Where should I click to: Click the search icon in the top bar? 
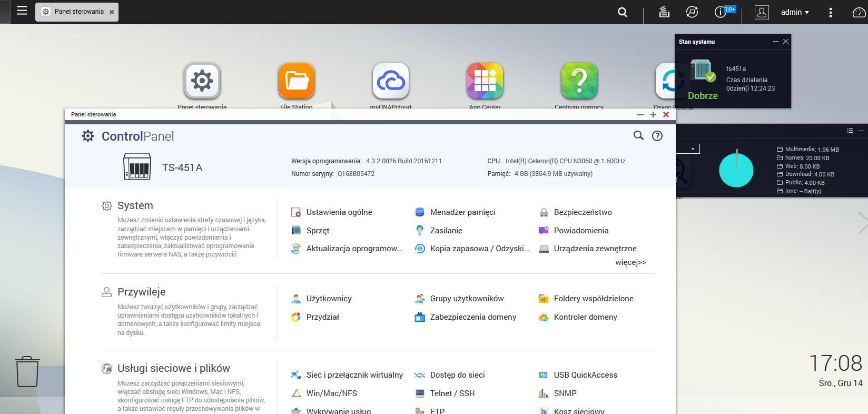click(623, 12)
